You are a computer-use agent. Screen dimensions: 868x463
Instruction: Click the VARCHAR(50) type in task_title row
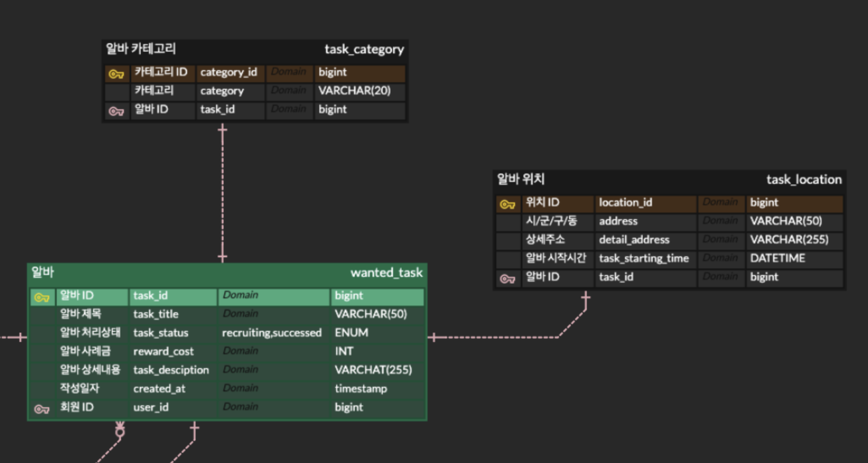377,315
